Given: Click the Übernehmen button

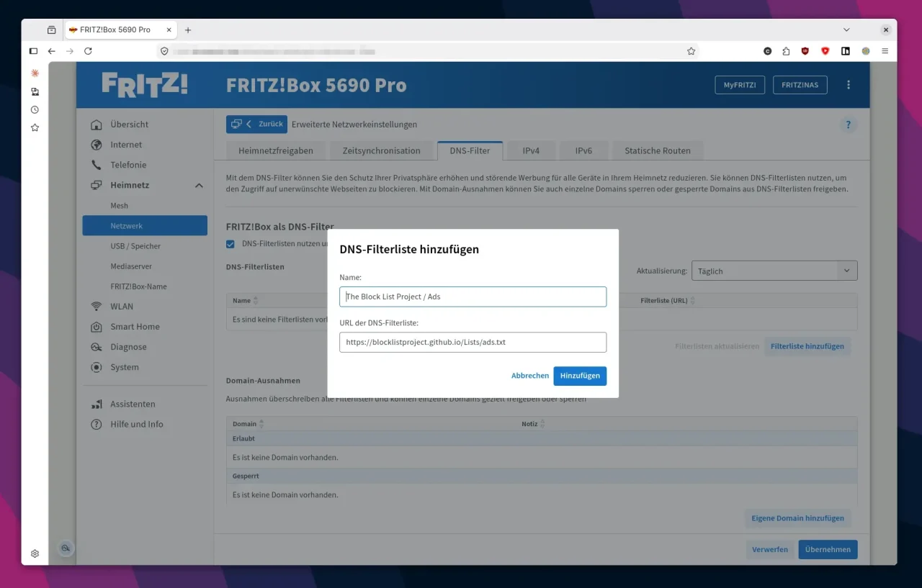Looking at the screenshot, I should click(828, 549).
